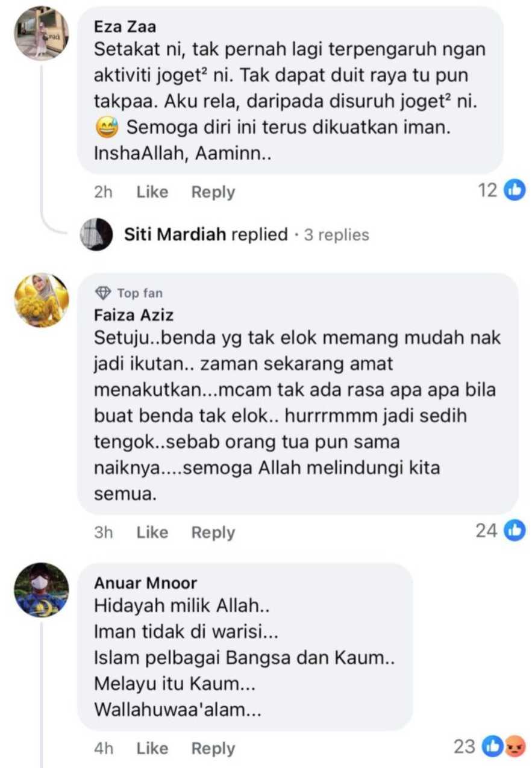Open Siti Mardiah replied link

point(205,234)
